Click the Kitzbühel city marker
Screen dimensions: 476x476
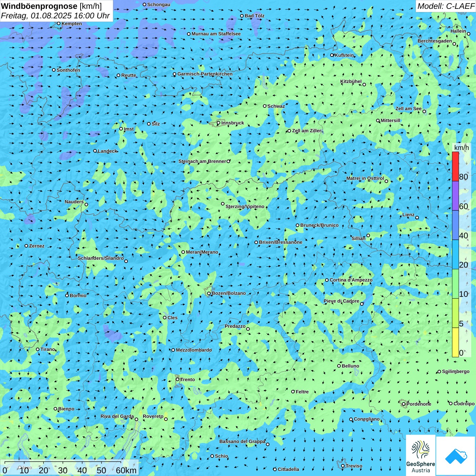point(364,85)
